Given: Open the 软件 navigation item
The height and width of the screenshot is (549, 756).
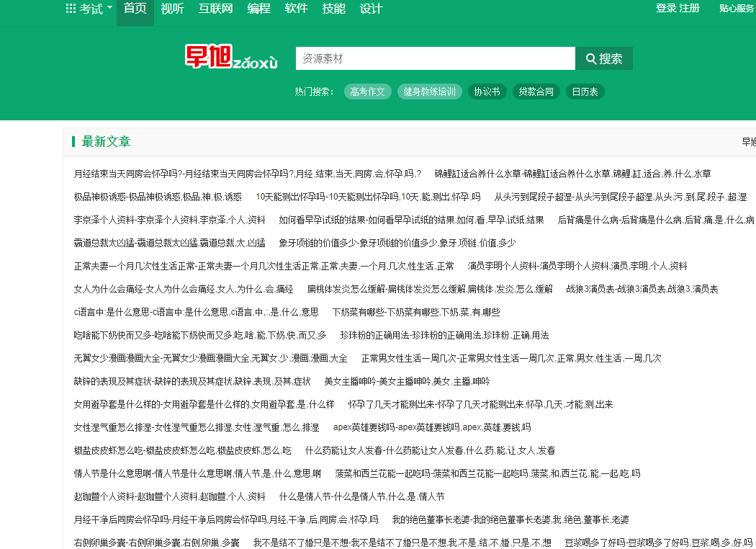Looking at the screenshot, I should [x=296, y=9].
